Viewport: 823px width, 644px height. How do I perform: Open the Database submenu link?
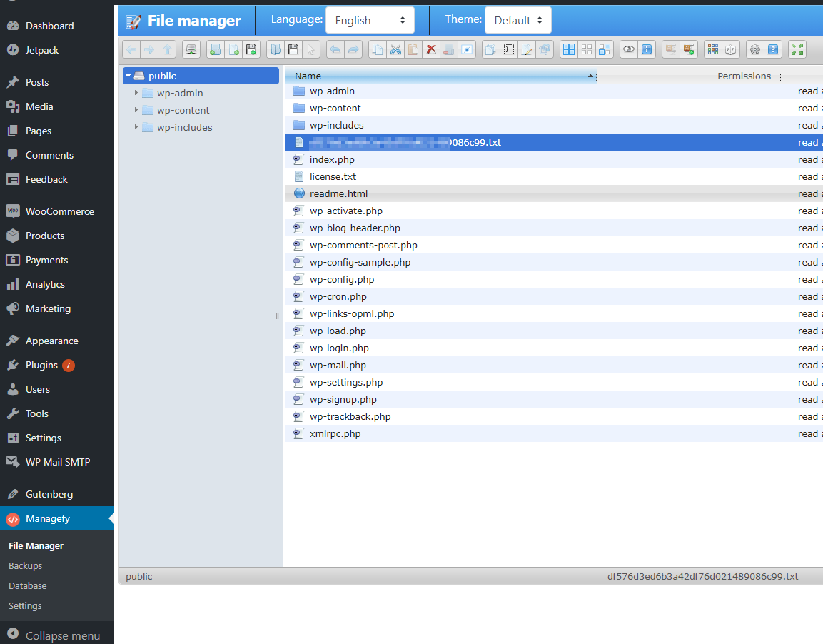[27, 585]
